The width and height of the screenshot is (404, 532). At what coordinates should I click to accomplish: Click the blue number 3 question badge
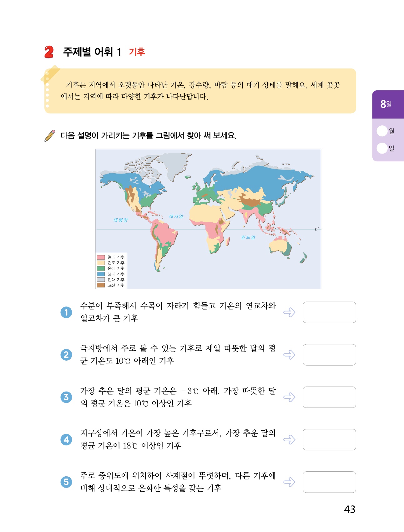pos(66,397)
